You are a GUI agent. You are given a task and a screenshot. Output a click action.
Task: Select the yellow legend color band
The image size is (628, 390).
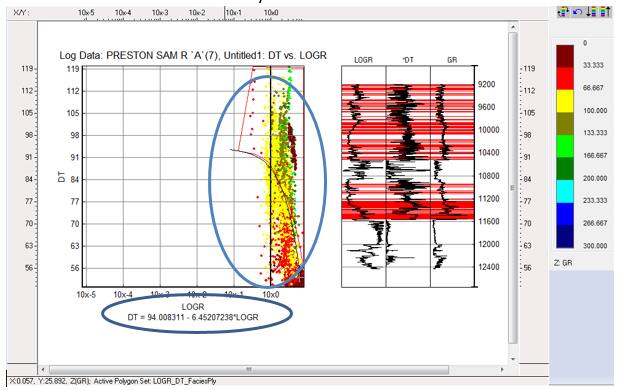point(565,101)
